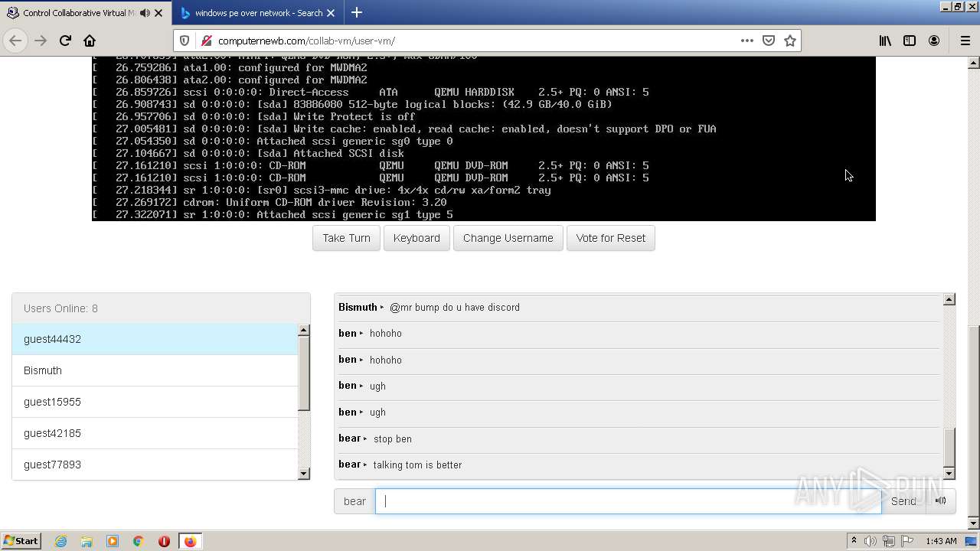Launch Chrome from taskbar
980x551 pixels.
click(138, 541)
